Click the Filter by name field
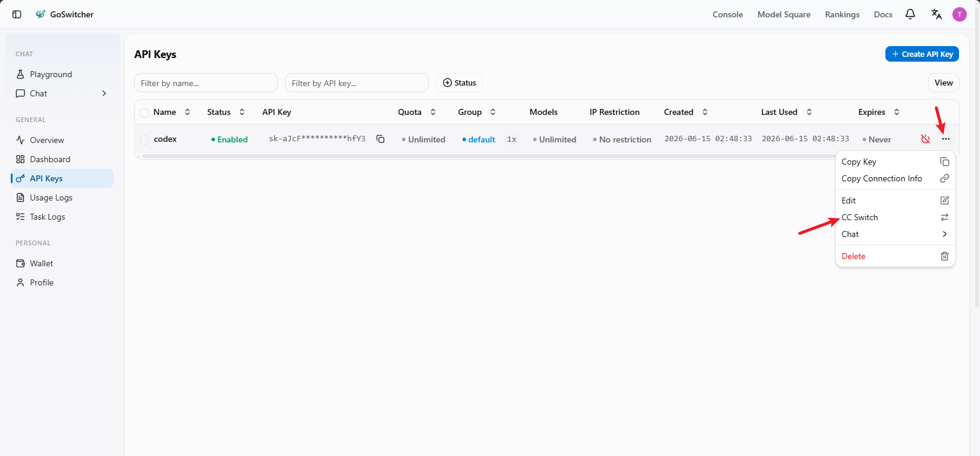This screenshot has height=456, width=980. tap(206, 83)
